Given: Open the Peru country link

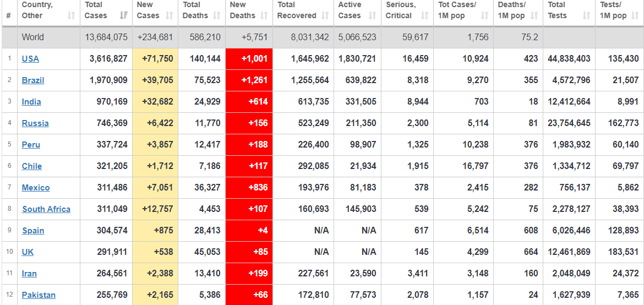Looking at the screenshot, I should point(31,145).
